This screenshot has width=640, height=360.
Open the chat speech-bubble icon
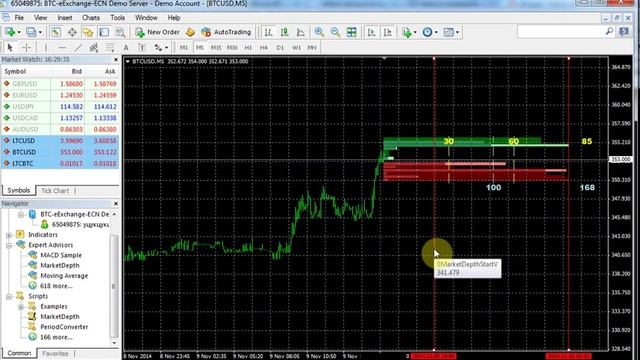624,32
